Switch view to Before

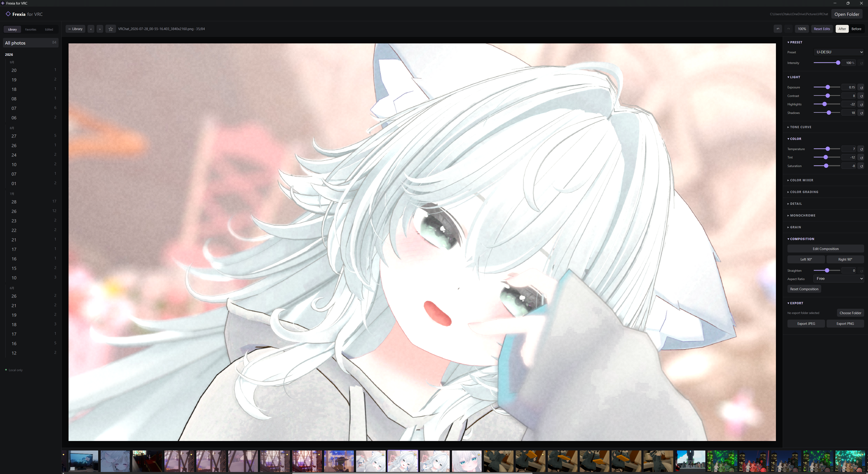pyautogui.click(x=856, y=29)
